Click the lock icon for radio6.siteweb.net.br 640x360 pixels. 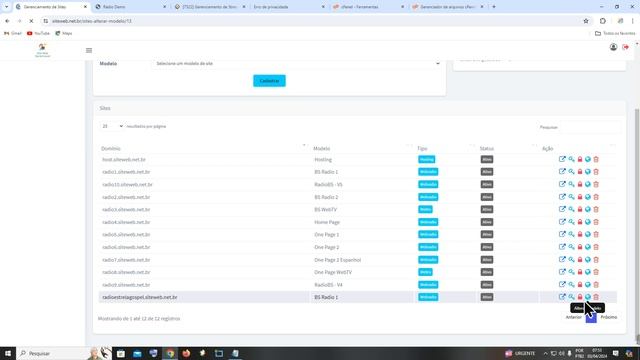(580, 247)
